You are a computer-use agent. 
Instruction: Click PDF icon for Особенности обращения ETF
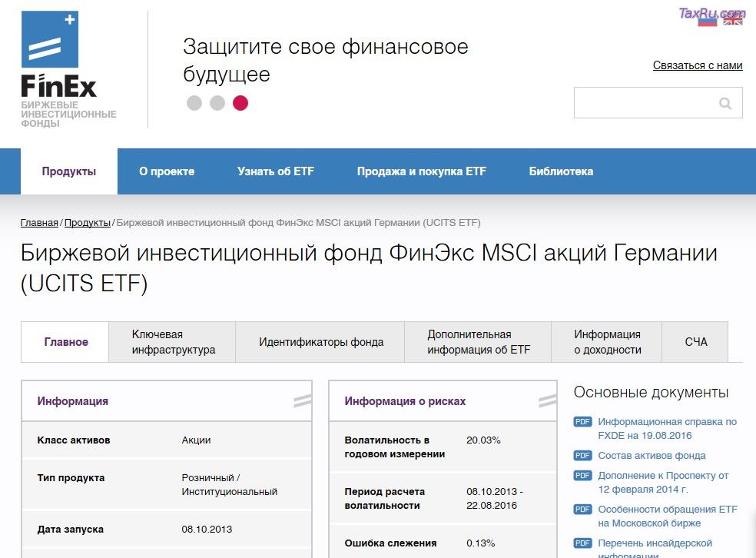582,509
